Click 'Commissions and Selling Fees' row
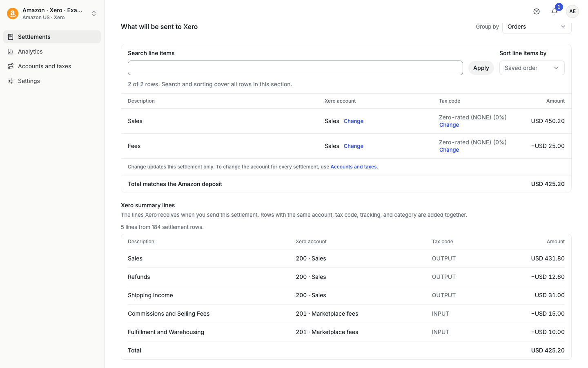588x368 pixels. click(346, 314)
